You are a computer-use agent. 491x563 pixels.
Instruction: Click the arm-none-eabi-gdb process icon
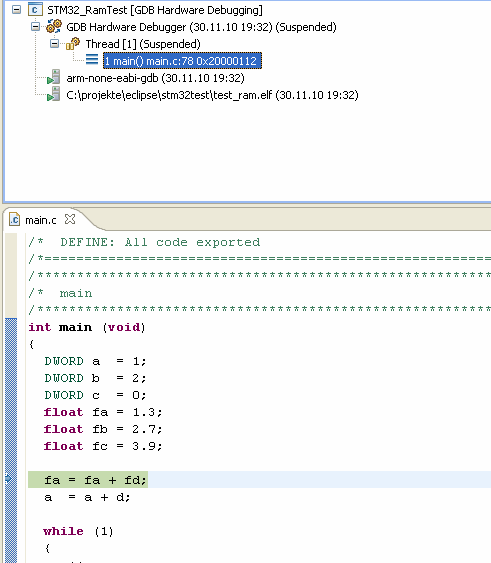coord(54,77)
